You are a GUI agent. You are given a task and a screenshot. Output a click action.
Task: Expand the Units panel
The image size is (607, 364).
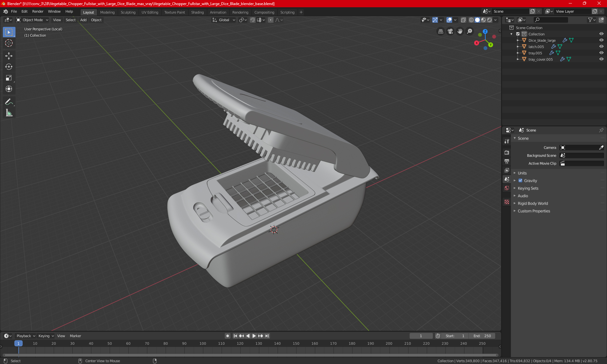pos(522,173)
